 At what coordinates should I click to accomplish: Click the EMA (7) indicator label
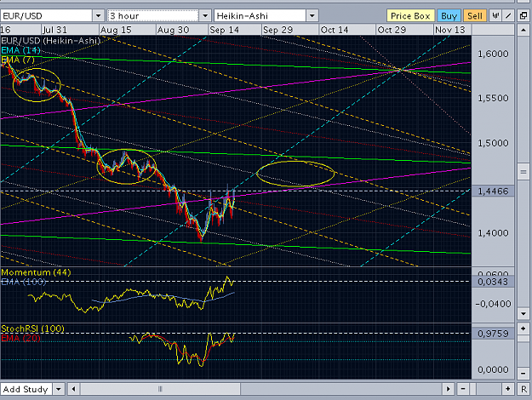click(18, 60)
